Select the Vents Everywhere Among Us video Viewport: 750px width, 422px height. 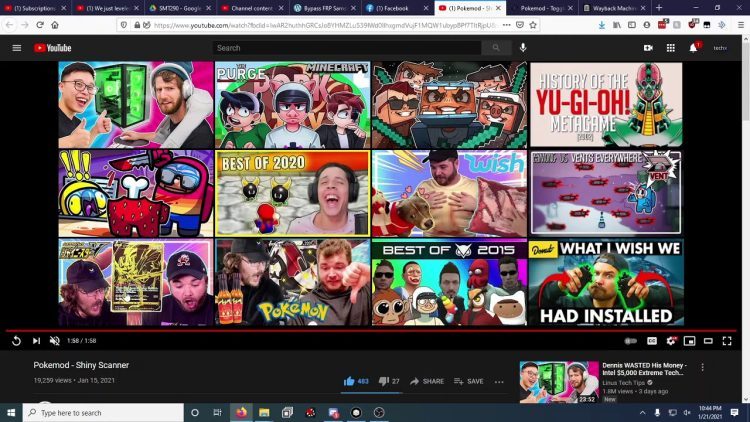coord(606,193)
